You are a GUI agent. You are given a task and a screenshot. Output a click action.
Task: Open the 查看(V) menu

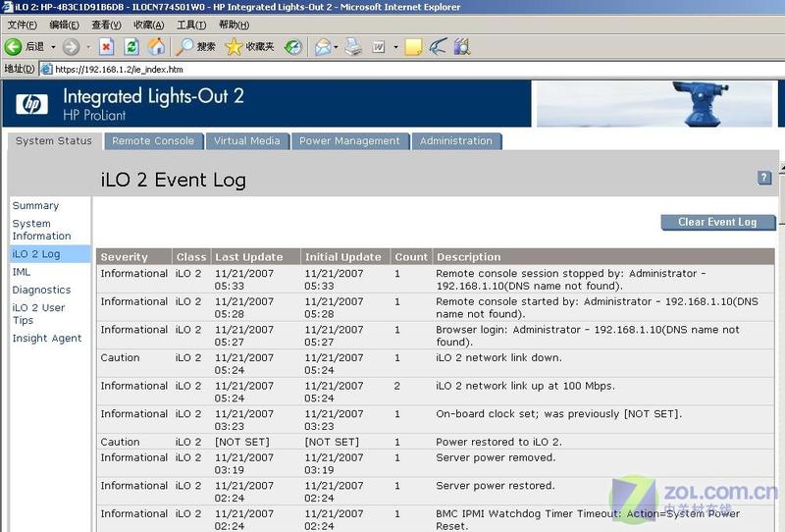click(x=106, y=25)
